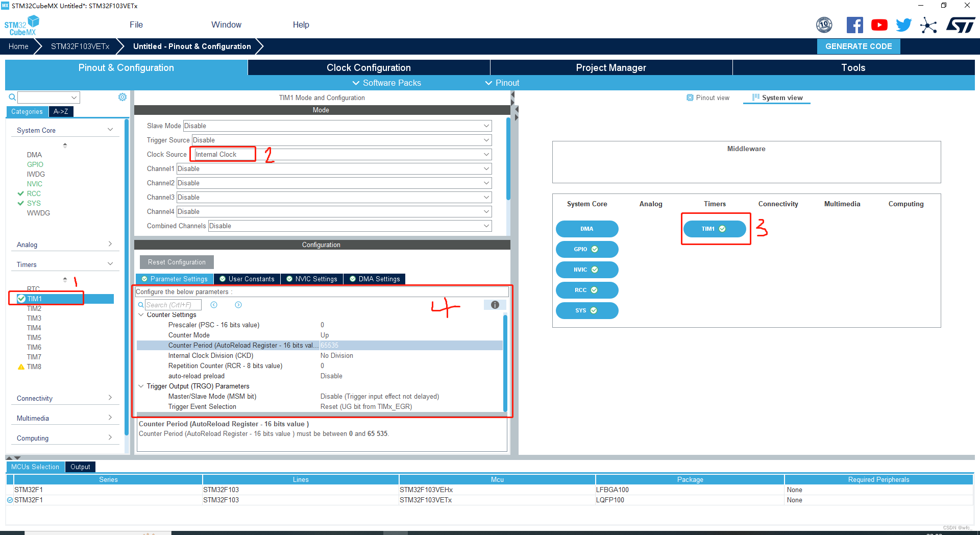980x535 pixels.
Task: Select the Counter Period value 65535
Action: [329, 346]
